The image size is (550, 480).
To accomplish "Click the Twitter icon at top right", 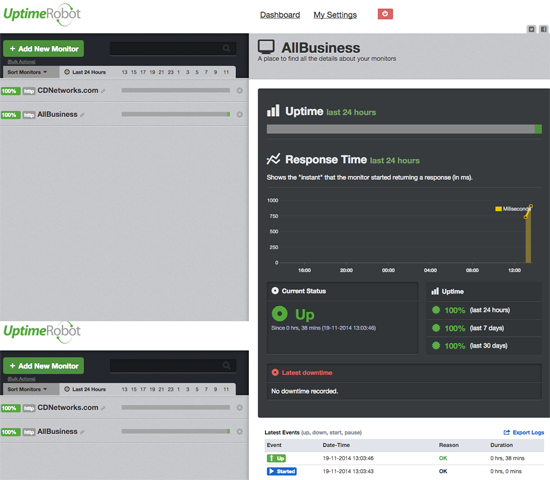I will point(531,29).
